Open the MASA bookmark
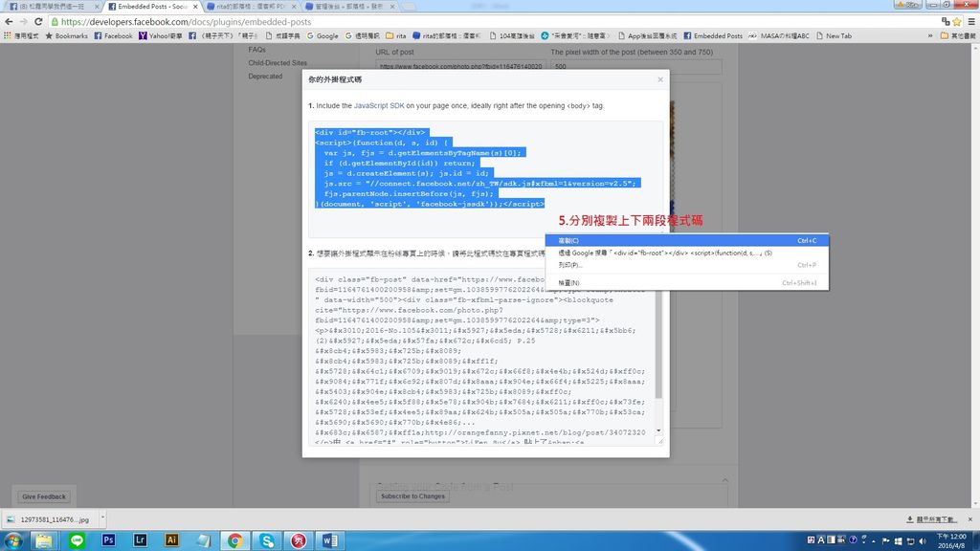 [x=779, y=36]
